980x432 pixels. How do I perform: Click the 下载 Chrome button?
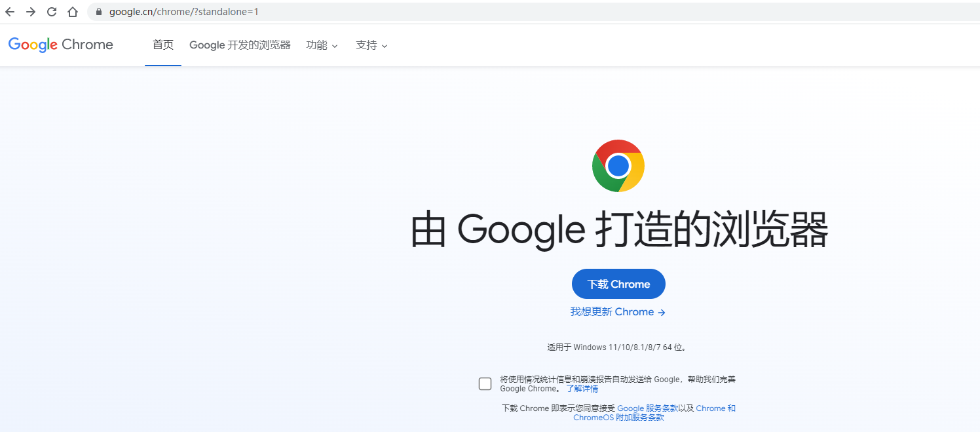618,283
